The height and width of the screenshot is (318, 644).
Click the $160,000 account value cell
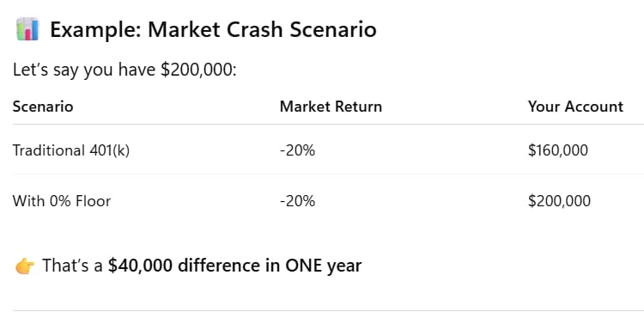tap(558, 150)
